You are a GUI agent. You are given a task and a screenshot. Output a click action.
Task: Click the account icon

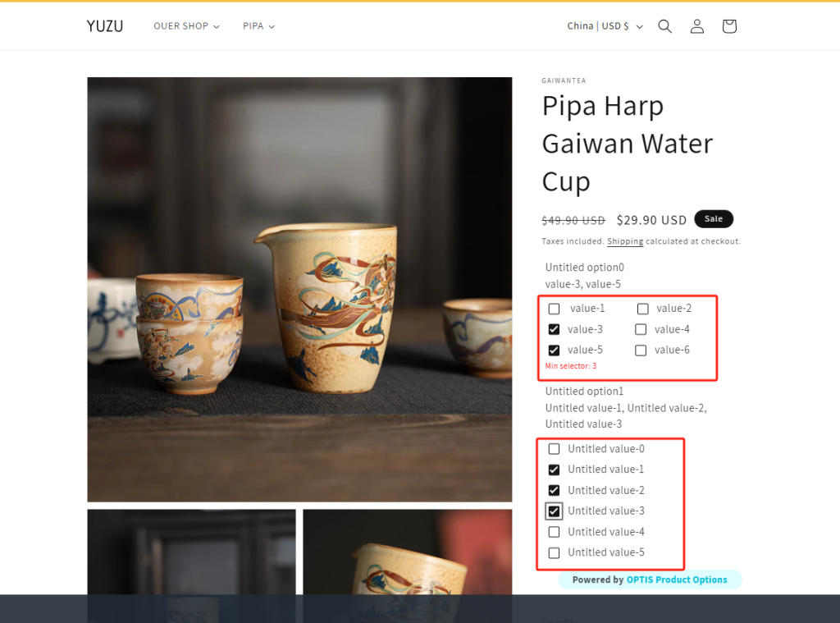click(x=696, y=25)
